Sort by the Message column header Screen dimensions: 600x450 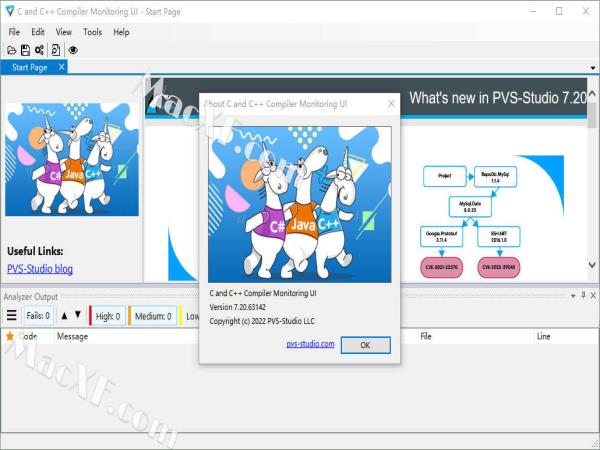[72, 336]
